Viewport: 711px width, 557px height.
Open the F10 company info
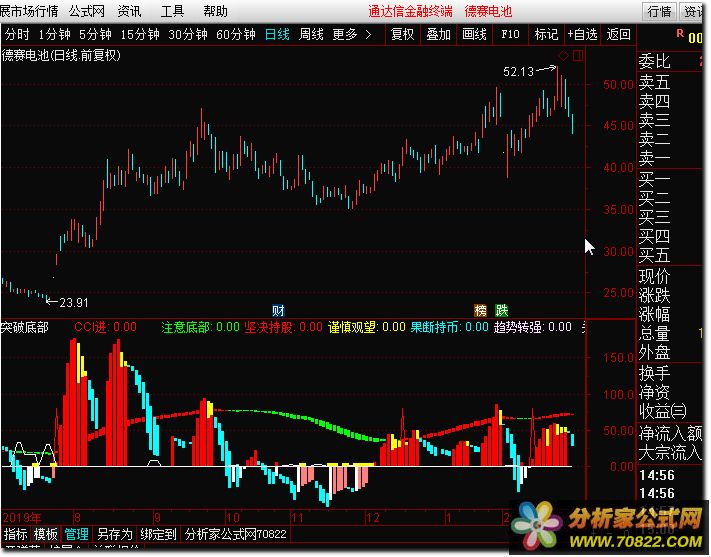click(x=510, y=34)
